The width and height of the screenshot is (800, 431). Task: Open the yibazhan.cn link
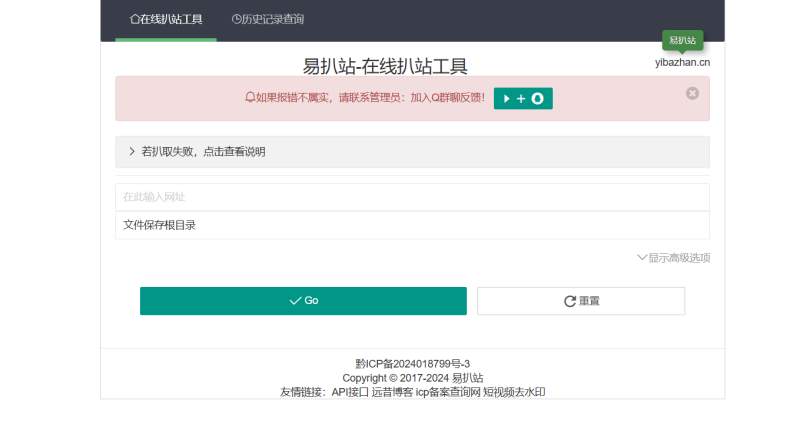coord(682,62)
